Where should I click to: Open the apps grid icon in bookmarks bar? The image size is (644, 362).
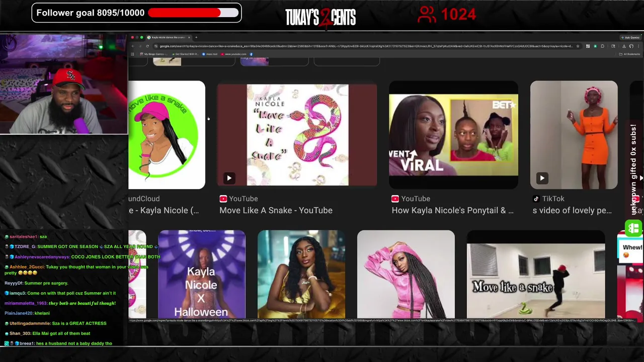coord(132,54)
